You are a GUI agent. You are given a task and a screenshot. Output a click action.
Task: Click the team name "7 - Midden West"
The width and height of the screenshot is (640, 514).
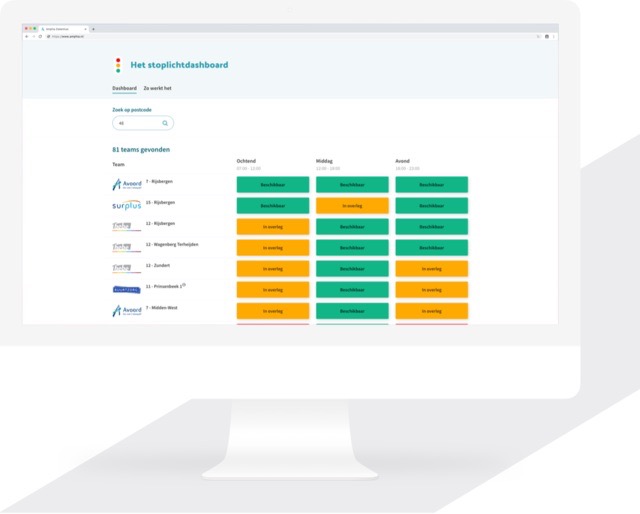tap(162, 308)
